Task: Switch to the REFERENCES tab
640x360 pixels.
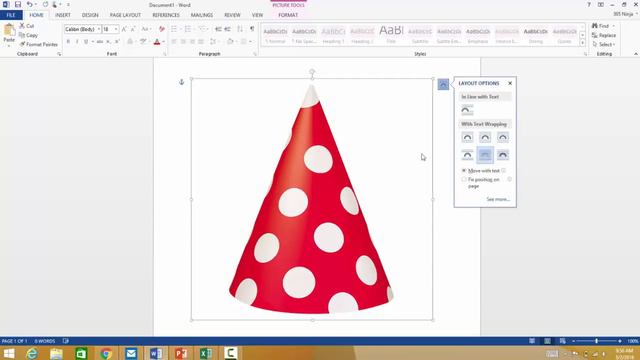Action: (x=166, y=15)
